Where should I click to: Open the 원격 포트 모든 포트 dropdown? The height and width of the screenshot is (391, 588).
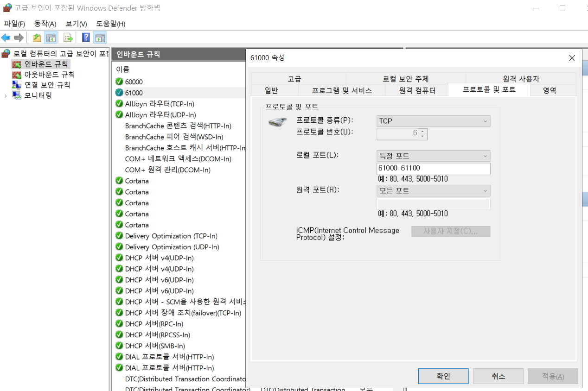click(433, 190)
